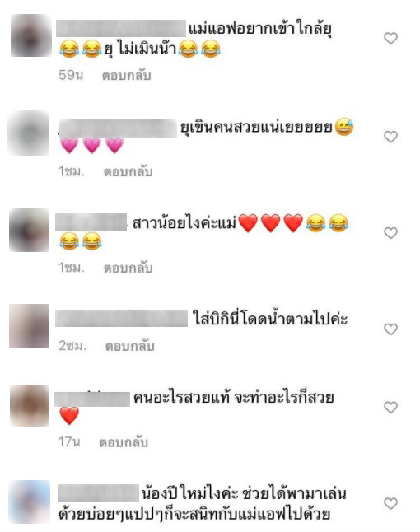
Task: Open the bottom commenter's light blue avatar
Action: pos(29,502)
